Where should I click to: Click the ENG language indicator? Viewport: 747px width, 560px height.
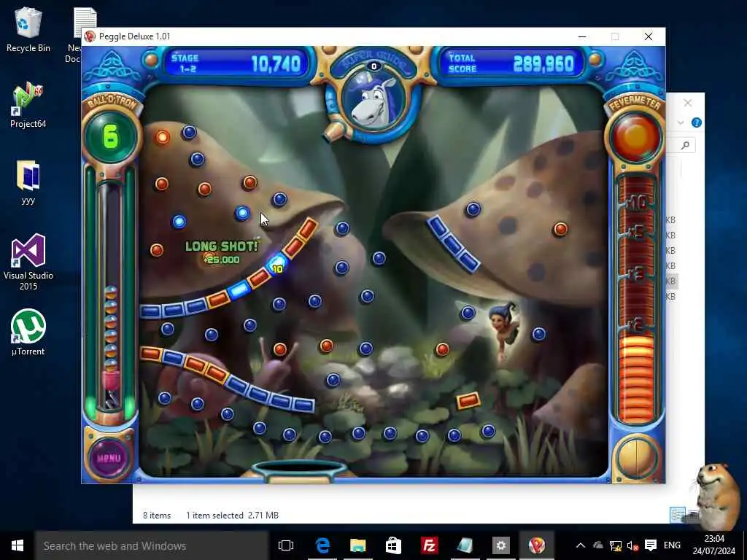coord(672,545)
